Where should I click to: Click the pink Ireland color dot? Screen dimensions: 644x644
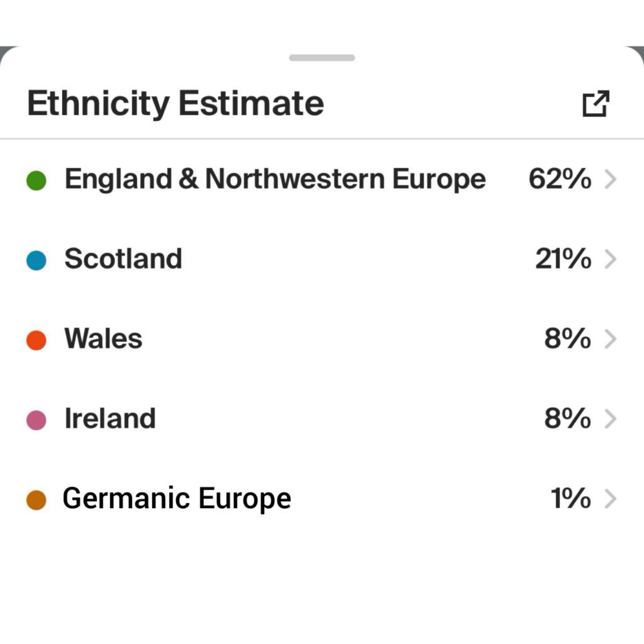36,420
